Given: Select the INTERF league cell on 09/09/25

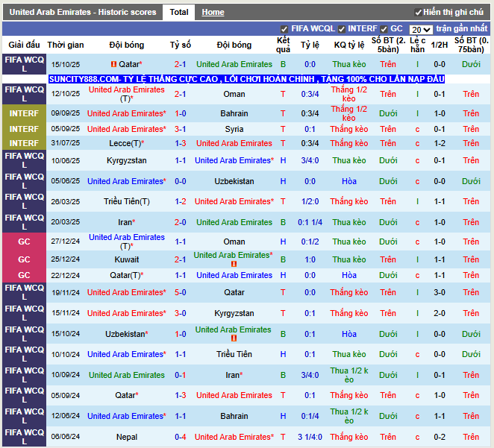Looking at the screenshot, I should [24, 113].
